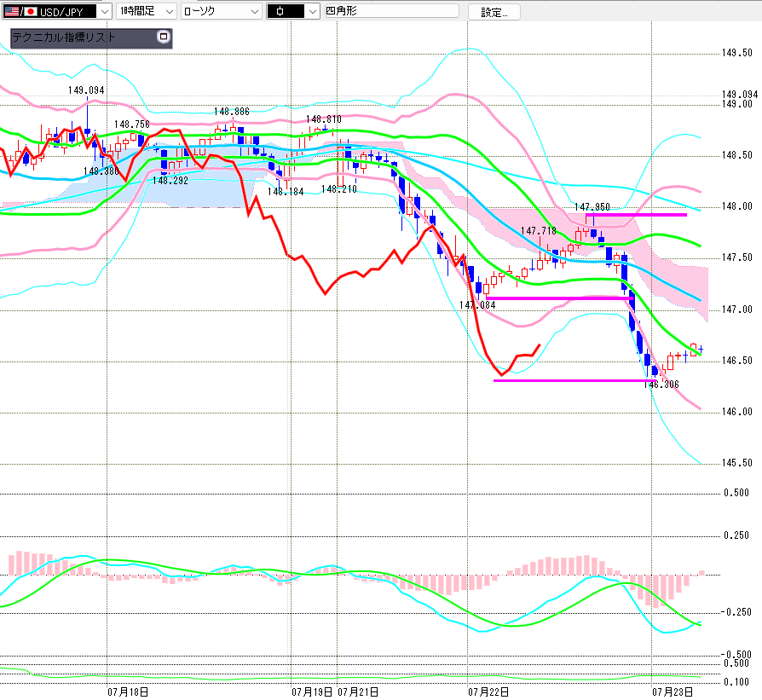Click the 147.084 low price label

477,304
